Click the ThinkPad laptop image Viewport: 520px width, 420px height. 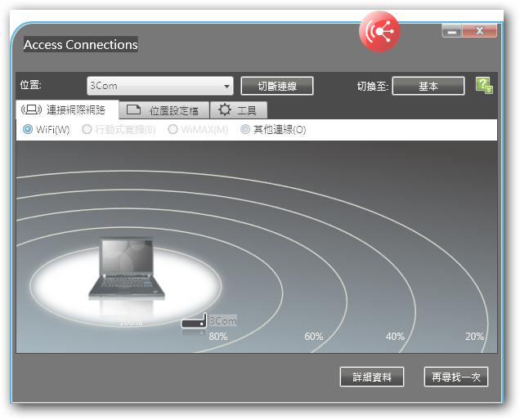tap(127, 269)
